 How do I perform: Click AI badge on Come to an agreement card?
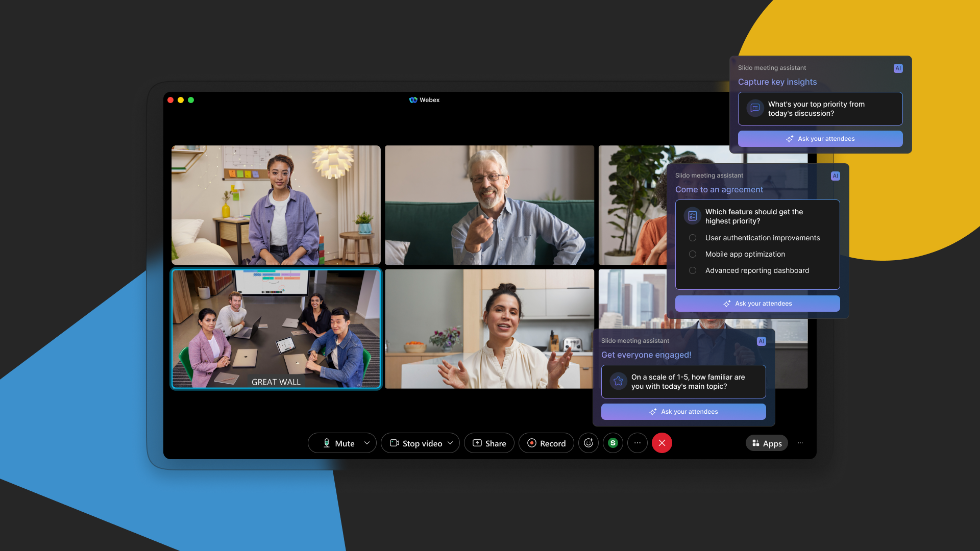point(835,176)
